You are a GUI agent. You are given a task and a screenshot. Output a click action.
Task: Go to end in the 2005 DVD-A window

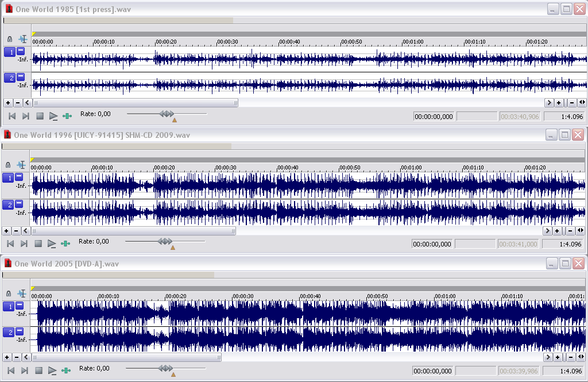[25, 371]
